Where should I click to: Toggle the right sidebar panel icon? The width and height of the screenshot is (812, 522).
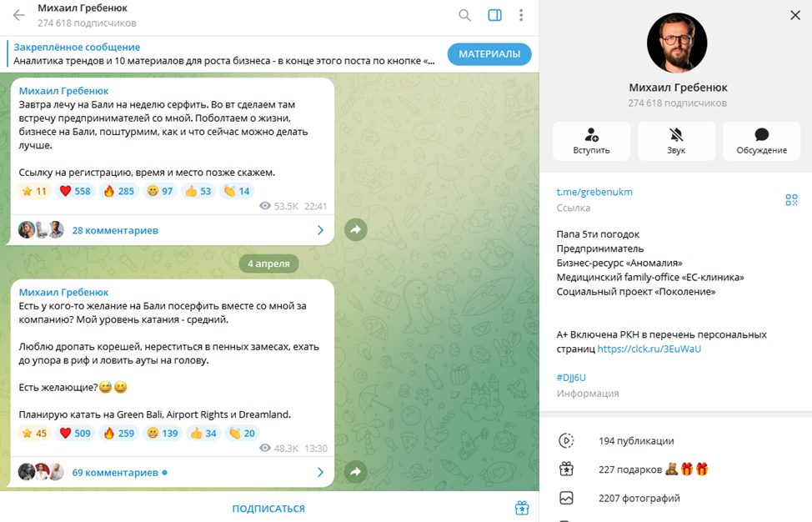494,15
